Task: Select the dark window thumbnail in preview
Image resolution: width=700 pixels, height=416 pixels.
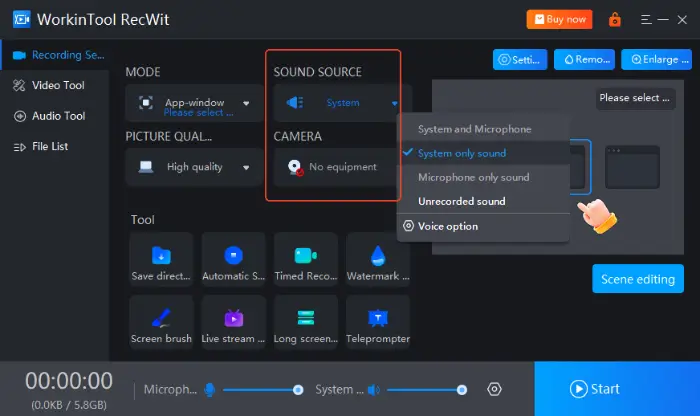Action: pyautogui.click(x=632, y=167)
